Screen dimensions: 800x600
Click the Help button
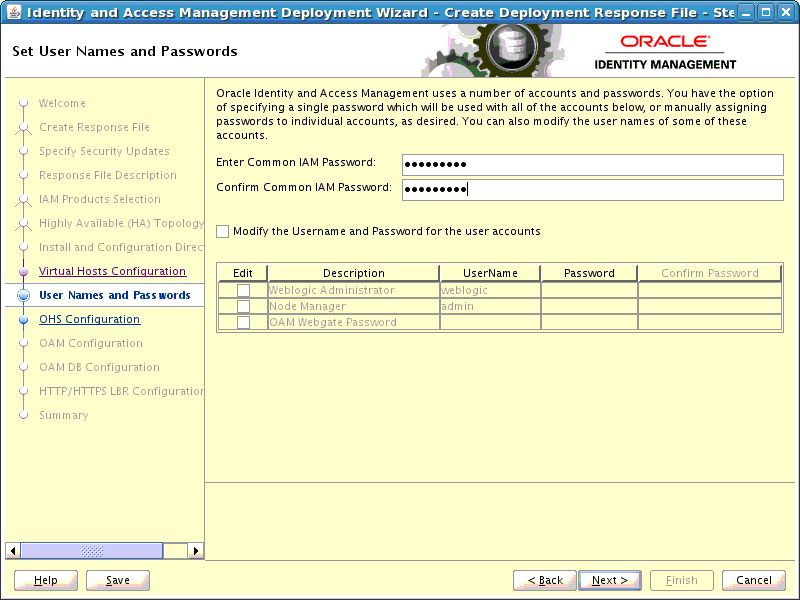coord(46,580)
